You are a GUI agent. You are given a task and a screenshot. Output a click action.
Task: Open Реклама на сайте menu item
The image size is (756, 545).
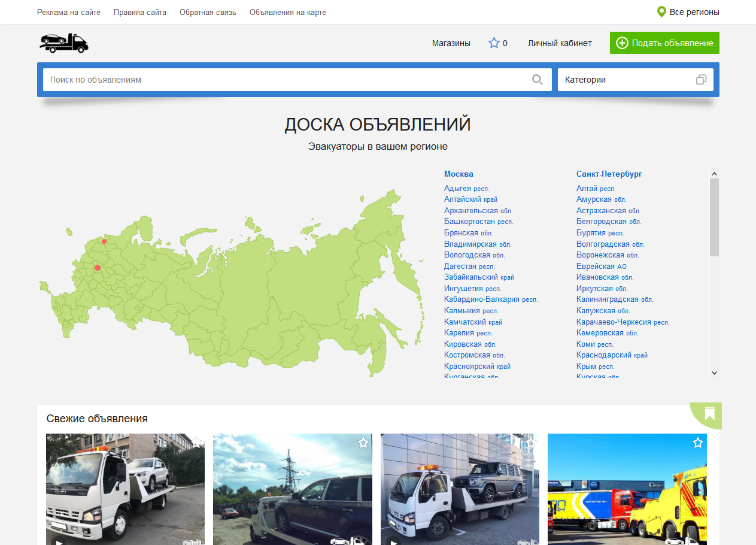(x=69, y=12)
